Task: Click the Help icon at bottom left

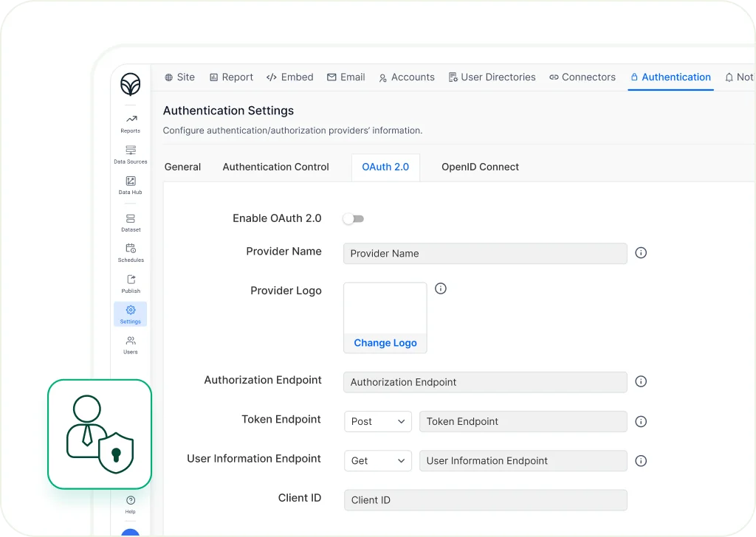Action: click(130, 504)
